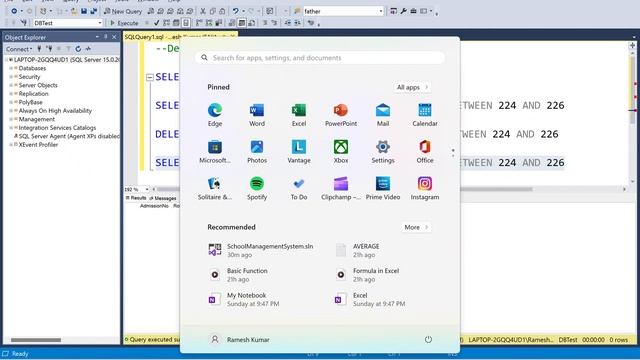Screen dimensions: 640x360
Task: Click New Query in SSMS toolbar
Action: [123, 11]
